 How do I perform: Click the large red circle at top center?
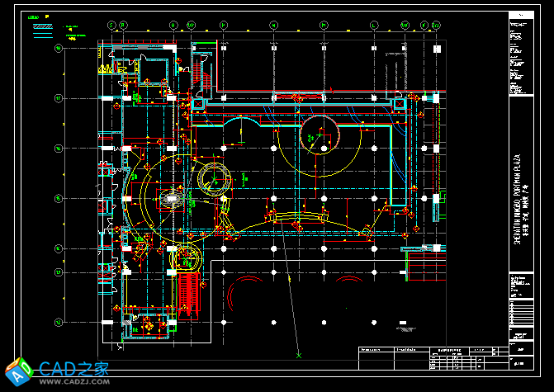[320, 133]
